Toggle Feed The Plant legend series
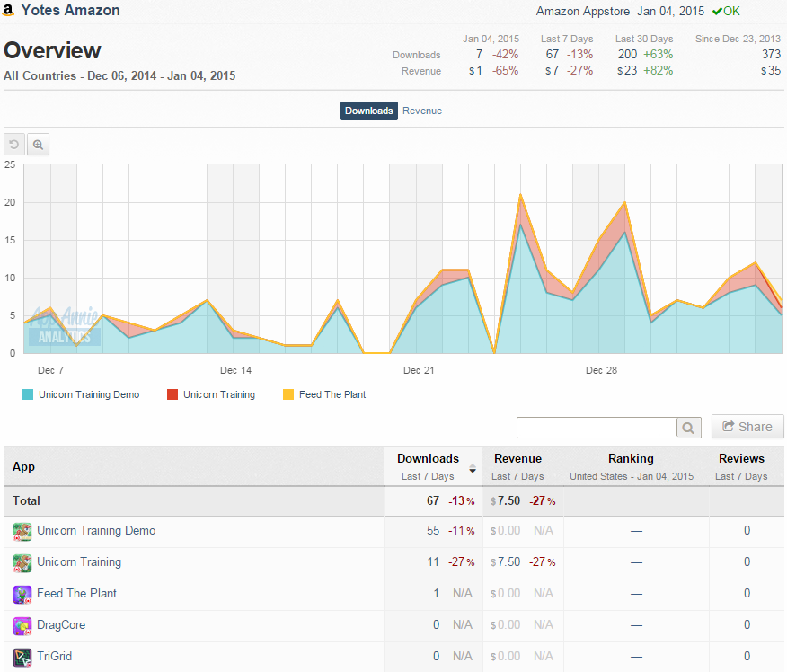787x672 pixels. (x=324, y=394)
